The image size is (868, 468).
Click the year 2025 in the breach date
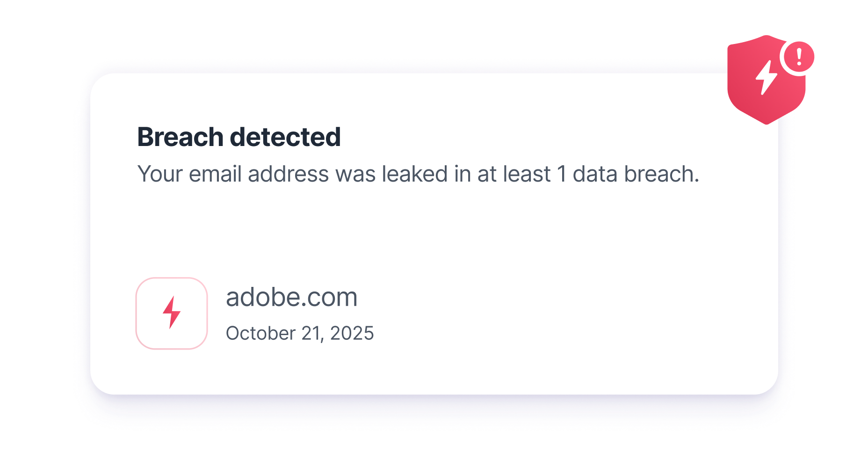click(x=352, y=333)
